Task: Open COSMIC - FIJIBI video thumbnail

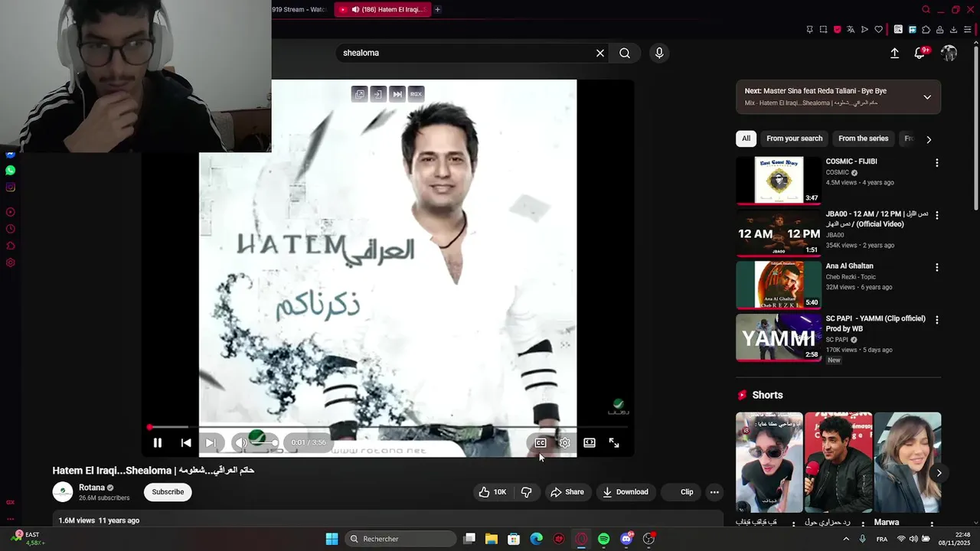Action: click(x=779, y=181)
